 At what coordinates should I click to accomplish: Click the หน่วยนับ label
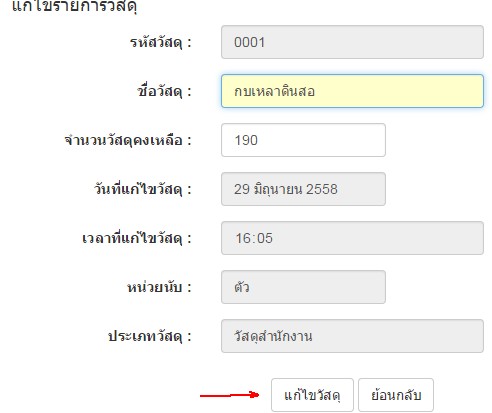(159, 287)
